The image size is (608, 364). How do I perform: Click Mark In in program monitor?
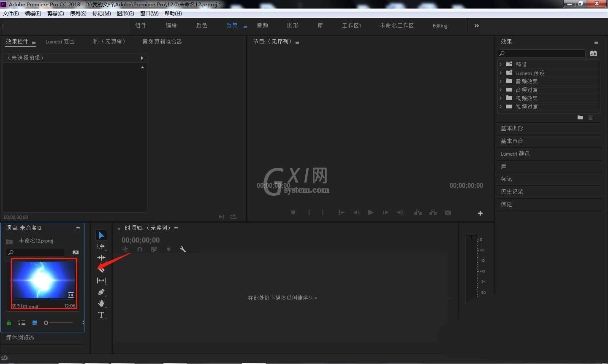point(309,213)
